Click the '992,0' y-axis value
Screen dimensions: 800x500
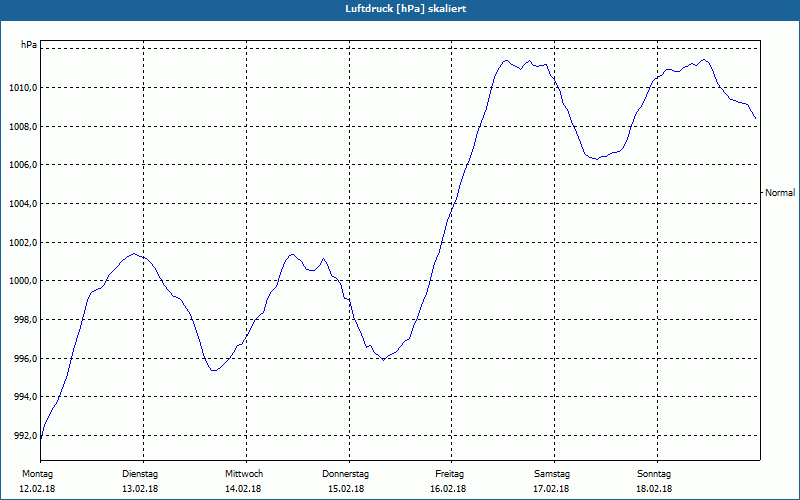click(x=25, y=435)
